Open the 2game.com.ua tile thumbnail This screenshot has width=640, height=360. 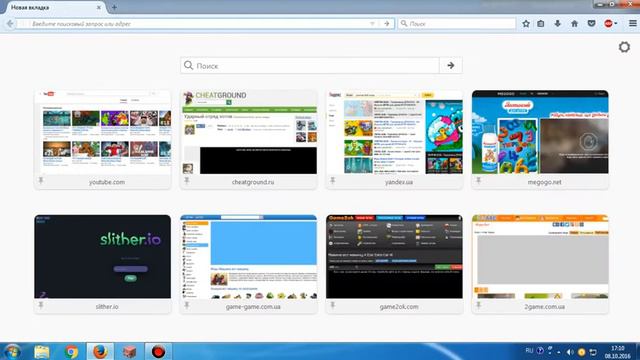point(540,257)
